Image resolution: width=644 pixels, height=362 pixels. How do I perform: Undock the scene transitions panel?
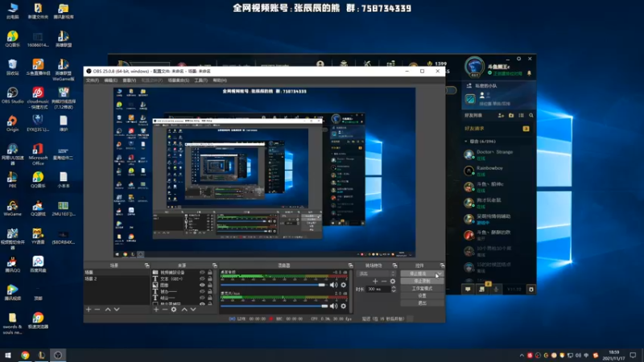click(394, 265)
